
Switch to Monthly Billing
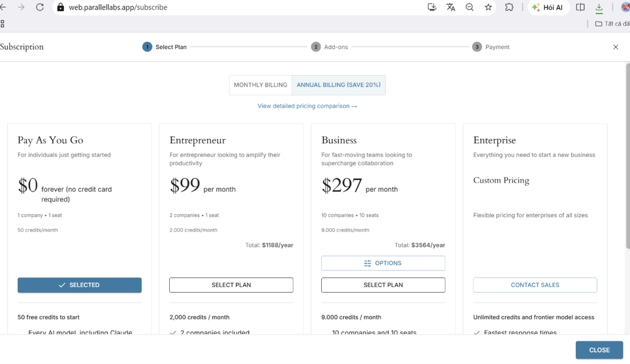(260, 85)
